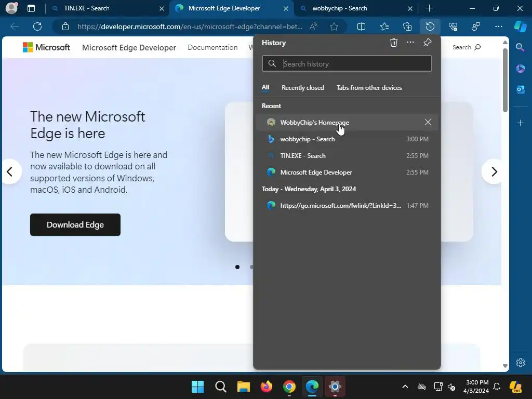Screen dimensions: 532x399
Task: Open the Collections icon
Action: 407,26
